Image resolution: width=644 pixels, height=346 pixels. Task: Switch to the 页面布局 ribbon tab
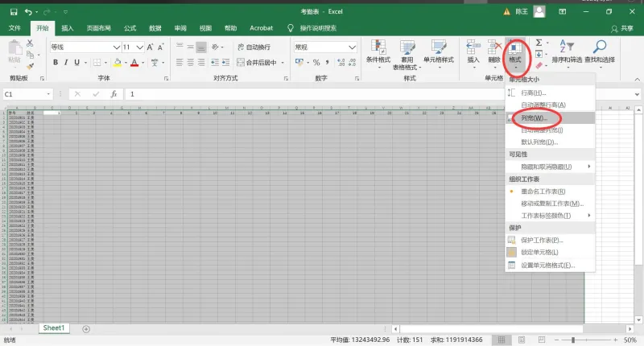98,28
